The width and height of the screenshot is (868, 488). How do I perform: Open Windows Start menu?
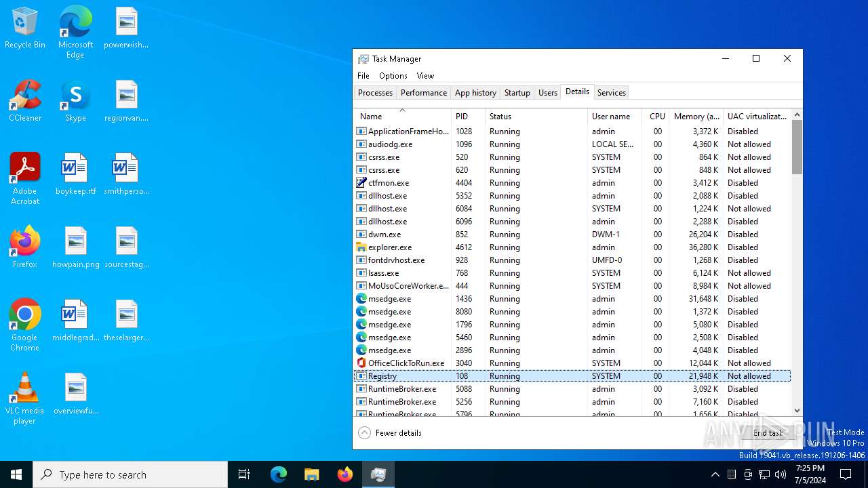tap(16, 474)
